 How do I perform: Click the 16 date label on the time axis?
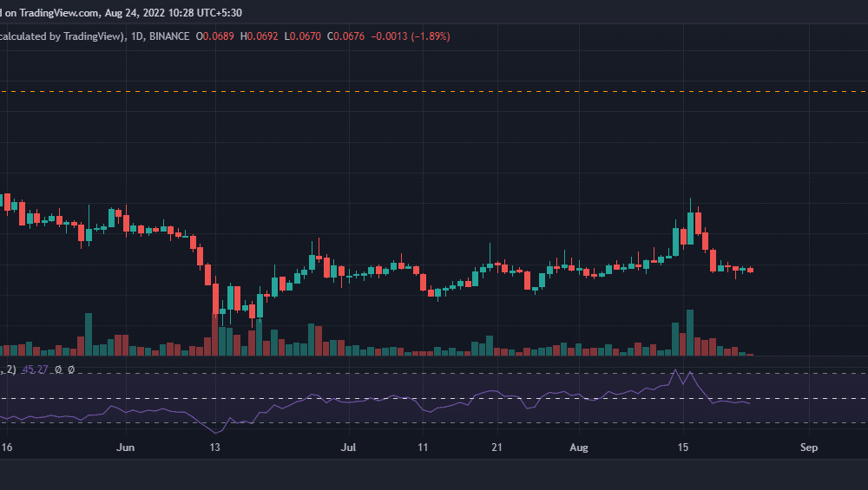(x=7, y=448)
